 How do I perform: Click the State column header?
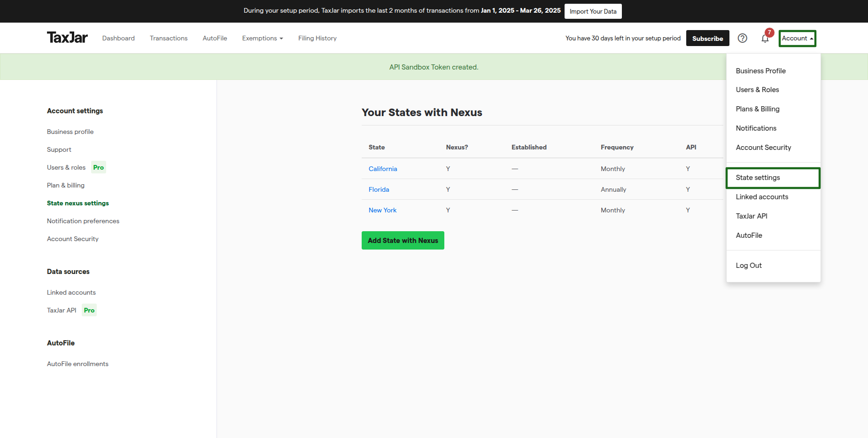(x=377, y=147)
